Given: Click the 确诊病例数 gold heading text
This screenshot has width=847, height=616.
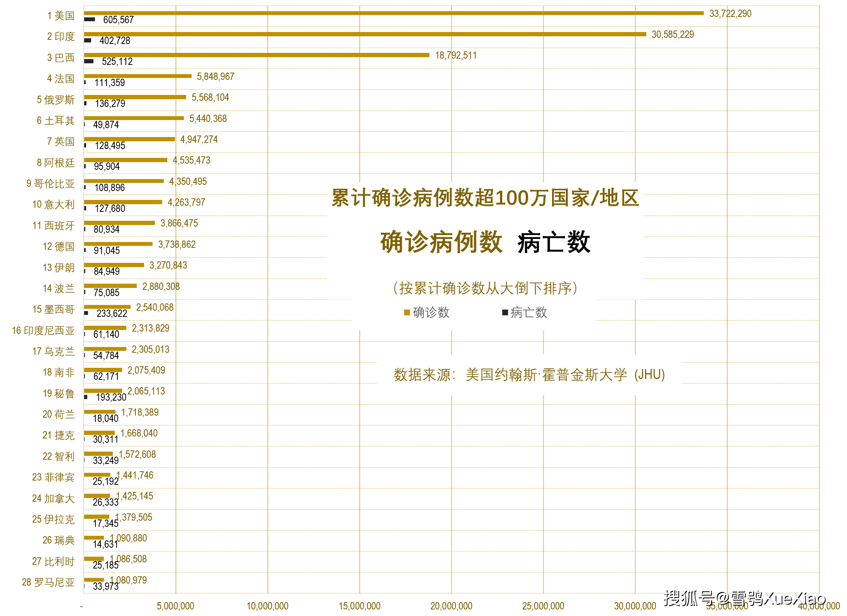Looking at the screenshot, I should [441, 242].
